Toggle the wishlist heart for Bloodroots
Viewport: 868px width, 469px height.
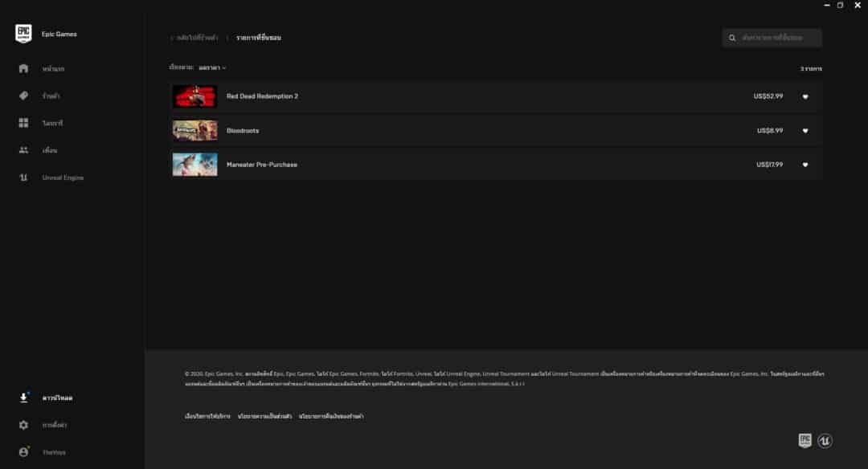click(806, 130)
